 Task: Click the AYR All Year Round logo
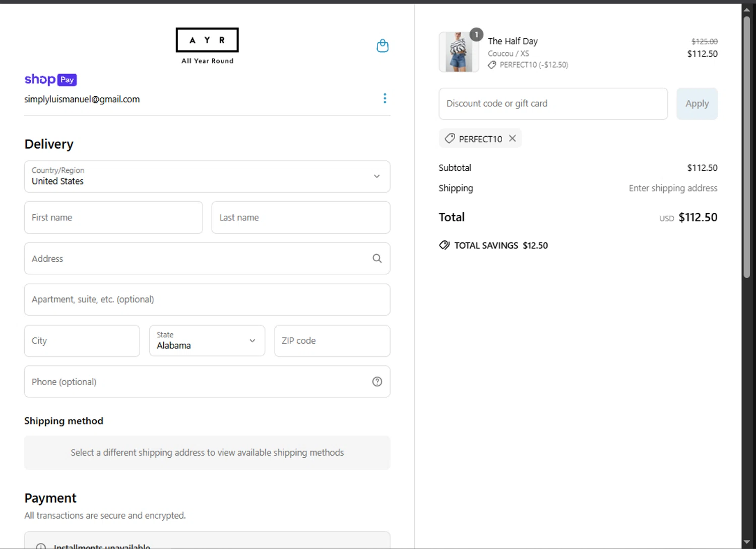[x=207, y=46]
